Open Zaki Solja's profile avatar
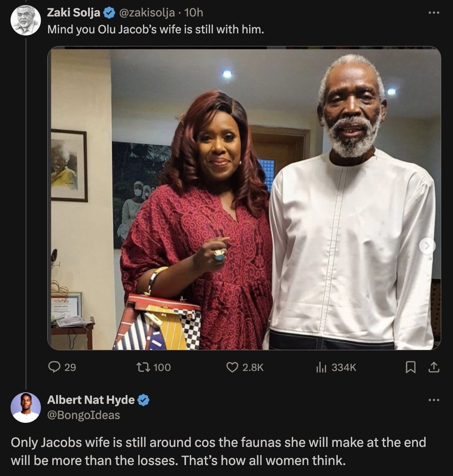The height and width of the screenshot is (476, 453). [25, 20]
